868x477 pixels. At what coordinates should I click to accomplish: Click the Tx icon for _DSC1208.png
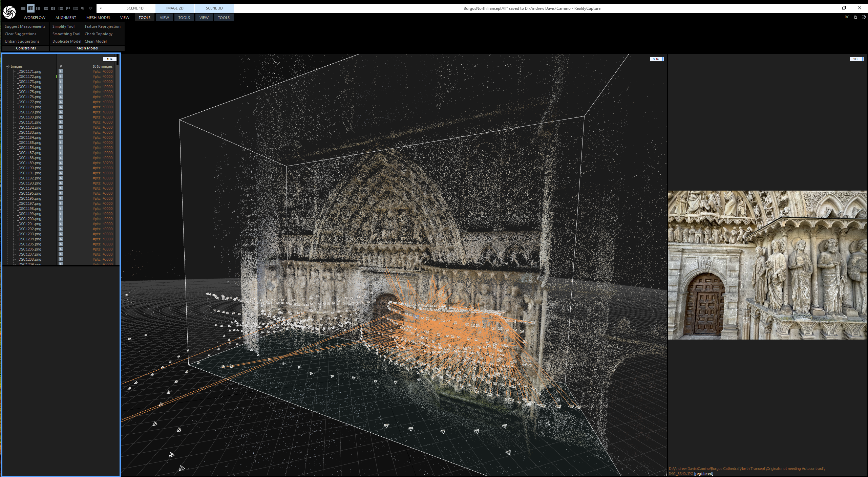click(x=61, y=260)
